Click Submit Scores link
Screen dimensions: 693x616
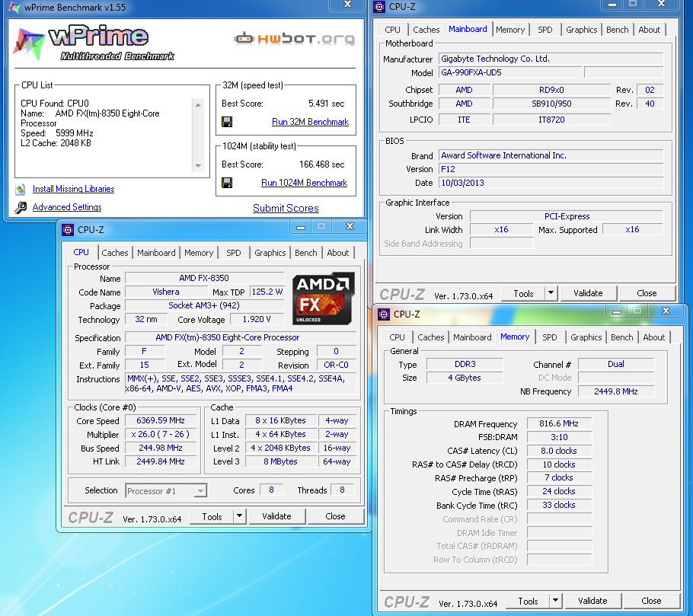[286, 208]
